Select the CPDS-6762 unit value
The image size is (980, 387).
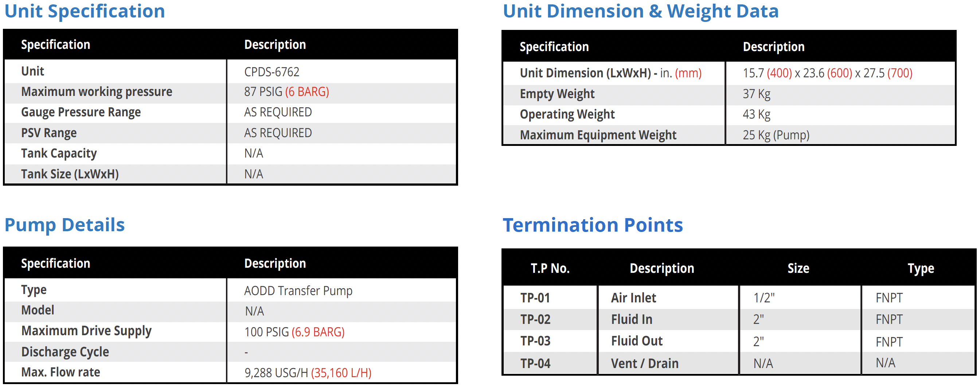272,71
